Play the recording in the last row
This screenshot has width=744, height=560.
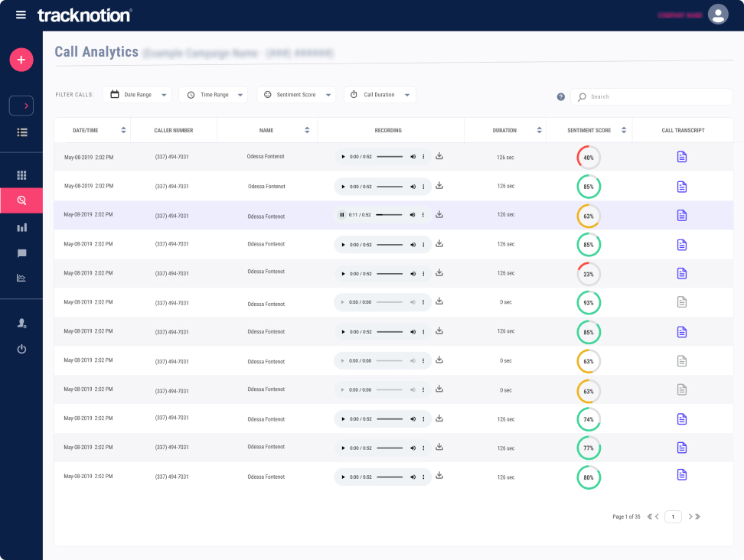click(343, 477)
